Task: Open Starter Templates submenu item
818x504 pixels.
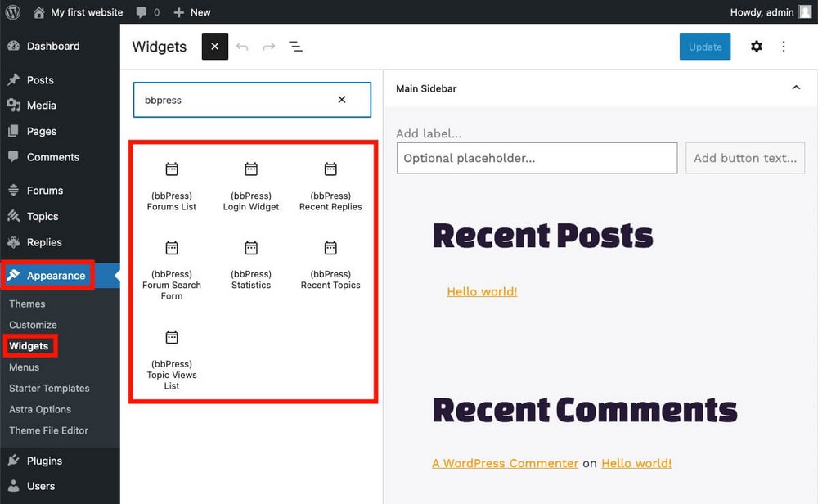Action: click(x=49, y=388)
